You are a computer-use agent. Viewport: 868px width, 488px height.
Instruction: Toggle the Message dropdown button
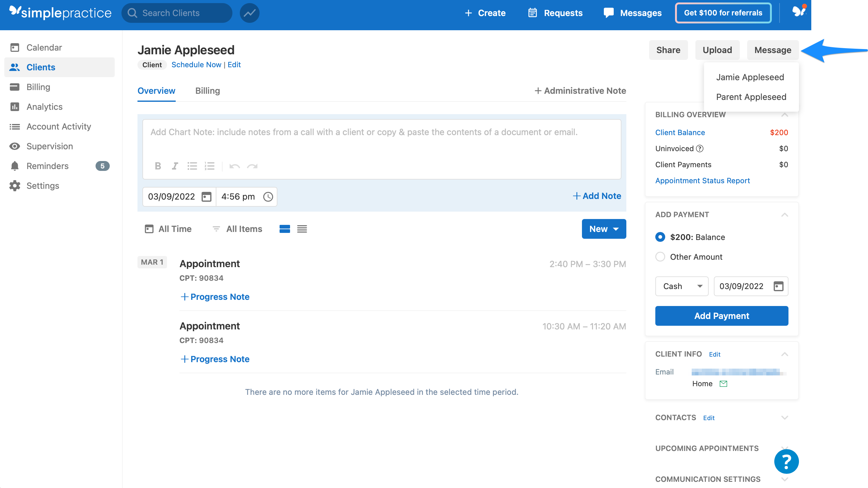(773, 50)
